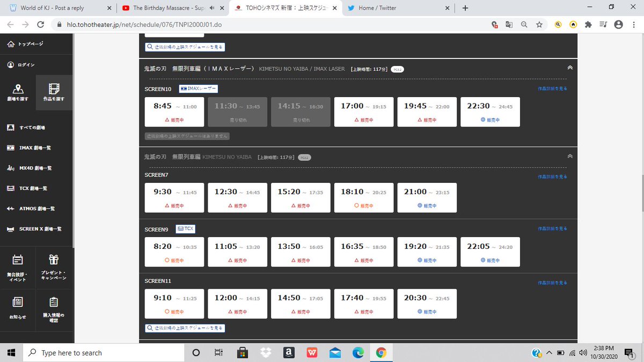644x362 pixels.
Task: Open stage greeting events calendar icon
Action: pyautogui.click(x=18, y=260)
